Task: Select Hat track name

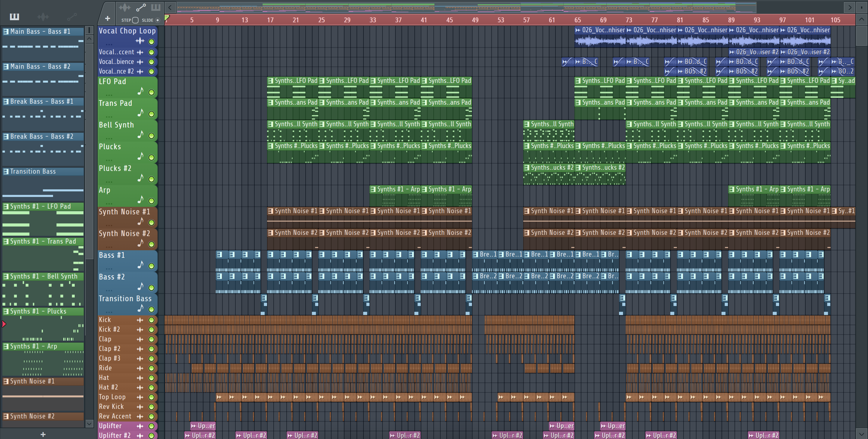Action: click(104, 377)
